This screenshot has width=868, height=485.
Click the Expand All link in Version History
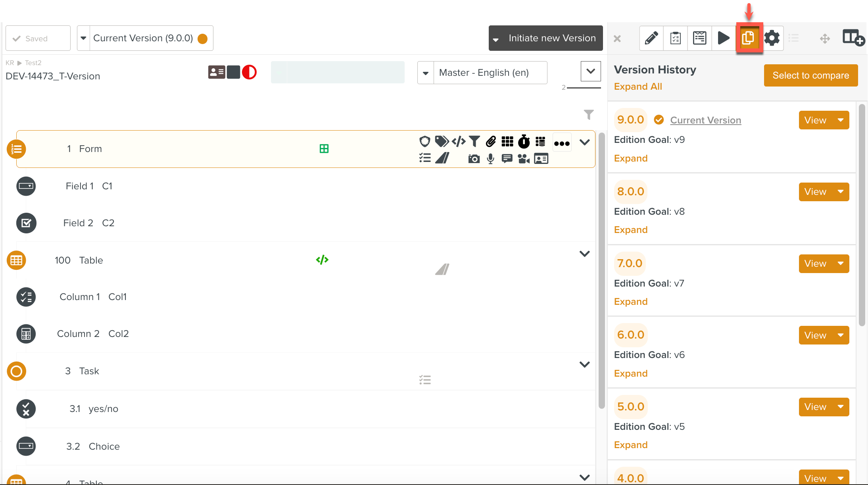638,86
